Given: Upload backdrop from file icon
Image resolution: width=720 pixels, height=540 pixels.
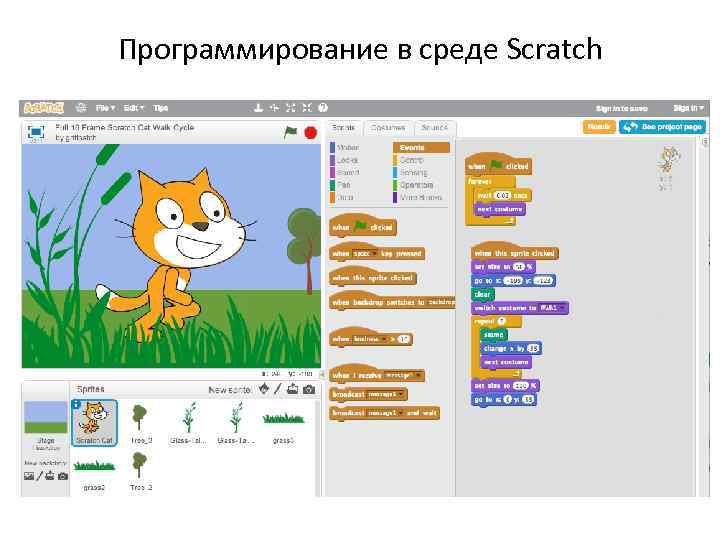Looking at the screenshot, I should click(x=51, y=476).
